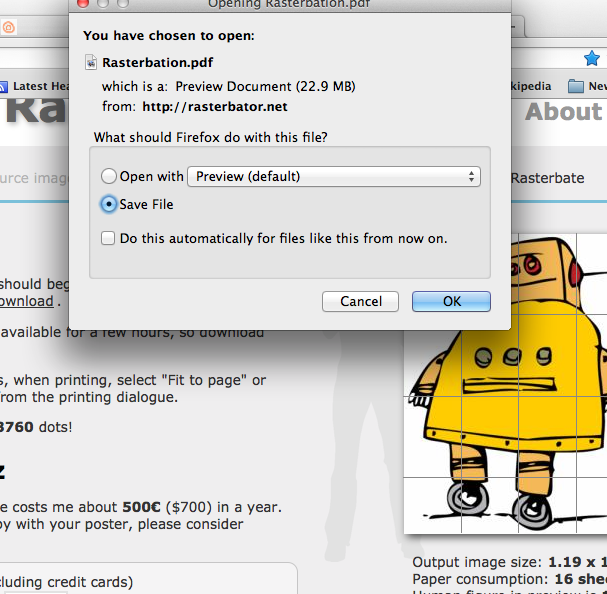Click the Cancel button in dialog
The height and width of the screenshot is (594, 607).
coord(360,301)
